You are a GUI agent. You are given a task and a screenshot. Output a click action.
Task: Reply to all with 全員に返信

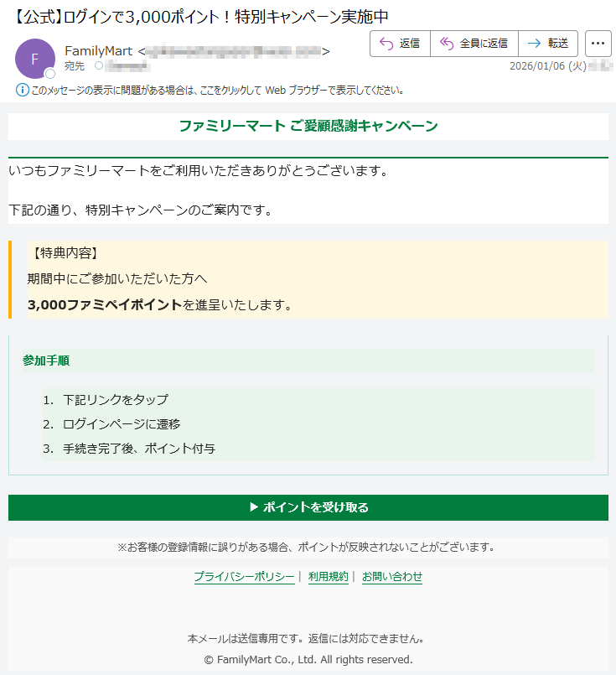coord(474,44)
